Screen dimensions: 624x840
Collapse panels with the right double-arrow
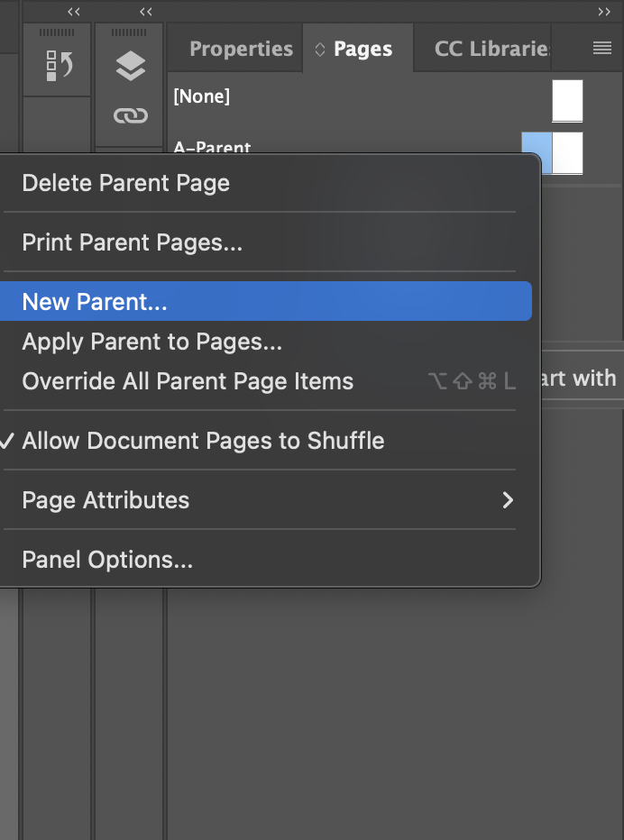(x=604, y=12)
